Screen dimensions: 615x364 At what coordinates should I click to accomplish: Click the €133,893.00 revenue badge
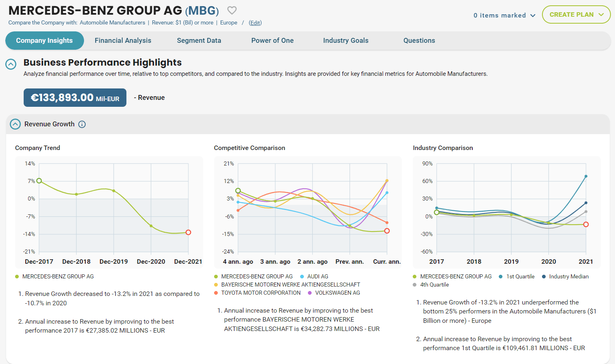[75, 98]
